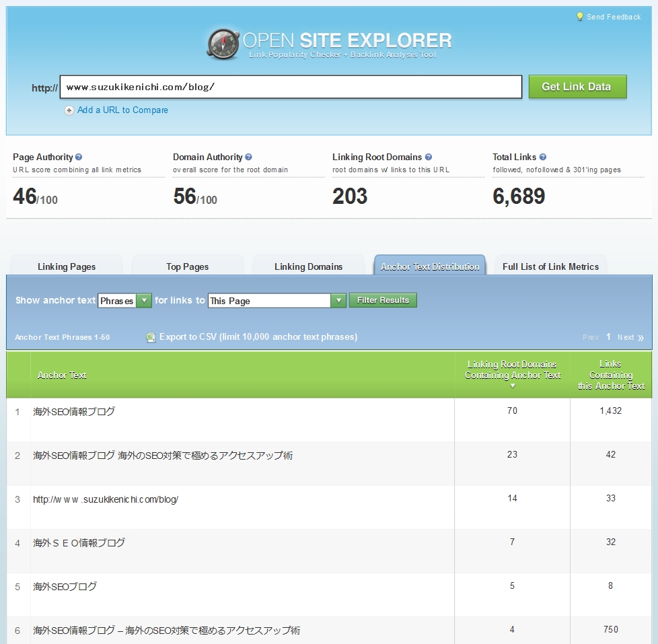Click the Anchor Text column header

pyautogui.click(x=62, y=375)
